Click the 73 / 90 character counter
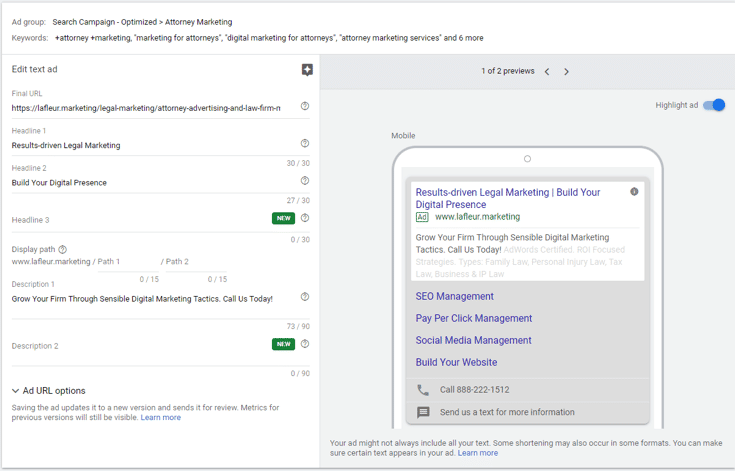 click(x=298, y=326)
